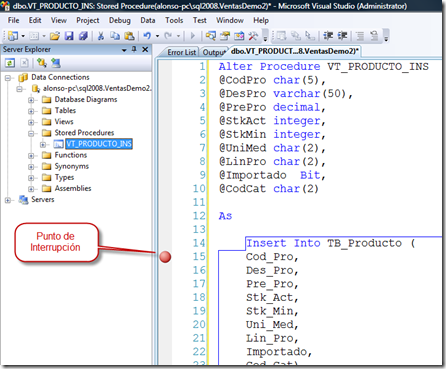
Task: Open text editor toolbar options overflow arrow
Action: coord(386,36)
